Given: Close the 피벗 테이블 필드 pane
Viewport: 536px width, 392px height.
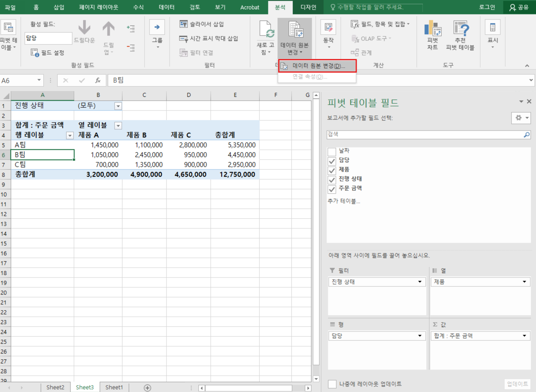Looking at the screenshot, I should tap(529, 101).
